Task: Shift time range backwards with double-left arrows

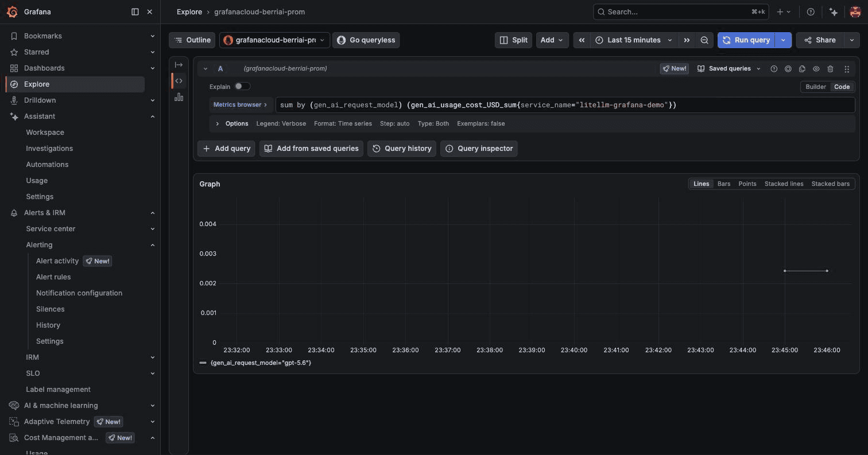Action: tap(582, 40)
